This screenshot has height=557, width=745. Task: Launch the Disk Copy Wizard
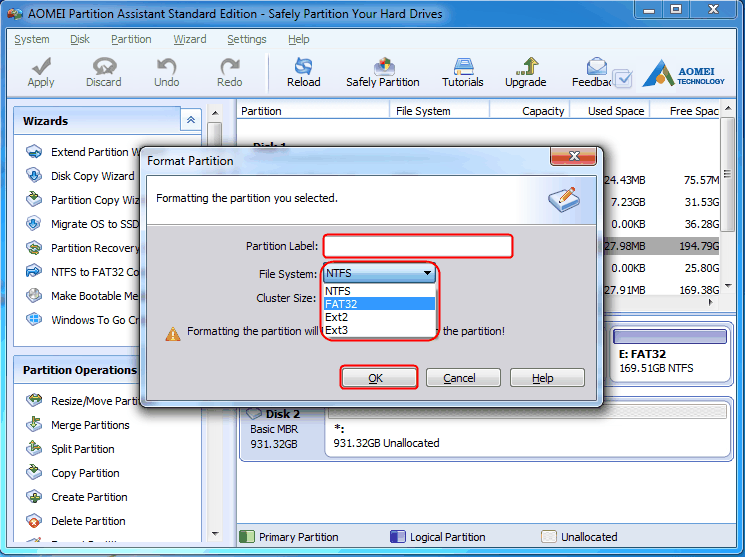(x=80, y=176)
